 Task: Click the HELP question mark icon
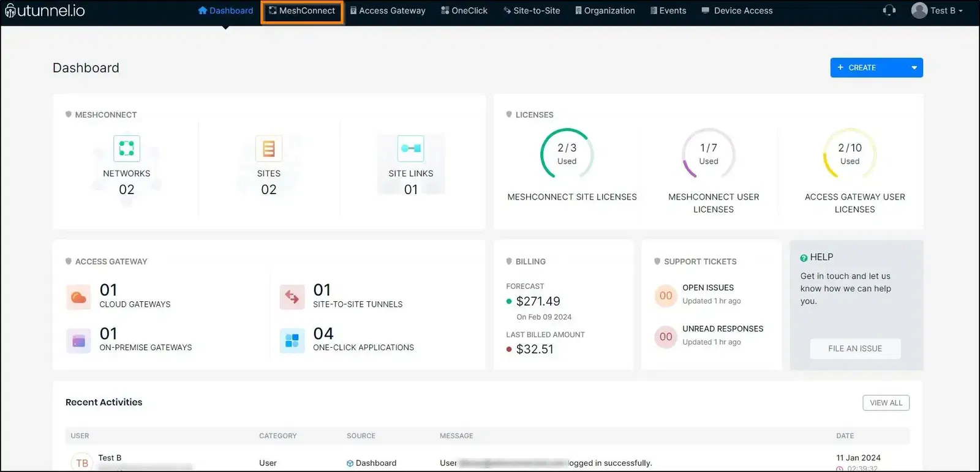pyautogui.click(x=804, y=258)
